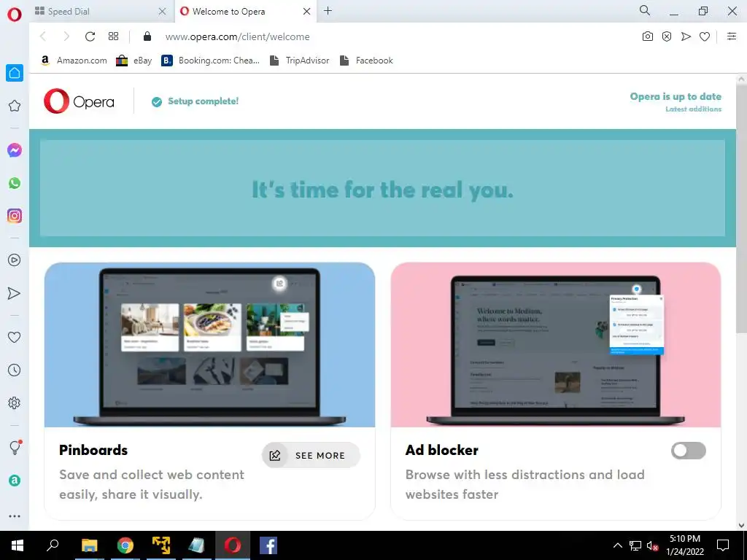Click SEE MORE on Pinboards

pyautogui.click(x=311, y=455)
